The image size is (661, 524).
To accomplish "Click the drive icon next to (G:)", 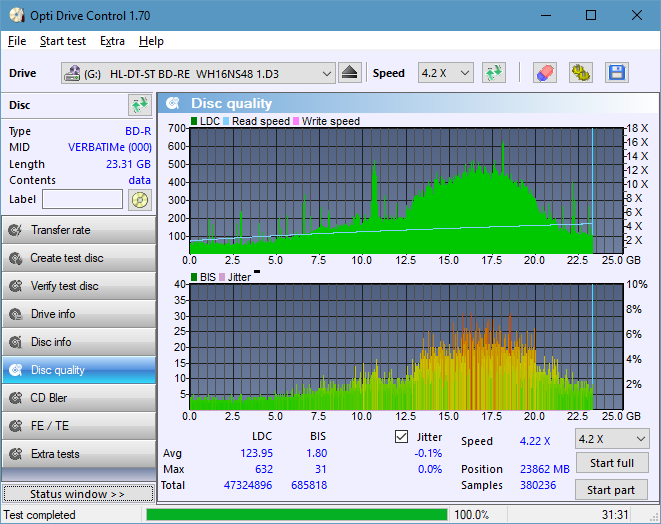I will coord(72,73).
